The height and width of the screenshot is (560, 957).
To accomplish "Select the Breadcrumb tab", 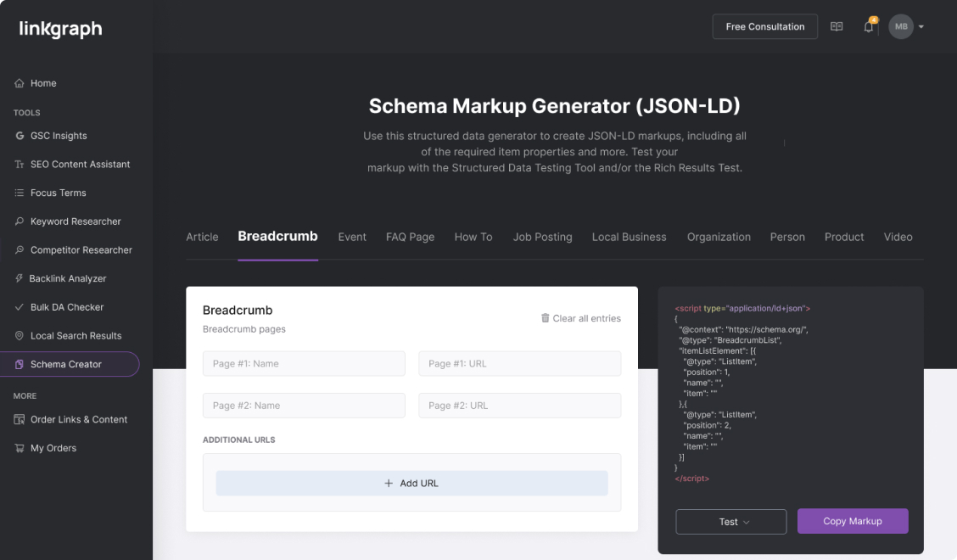I will [277, 237].
